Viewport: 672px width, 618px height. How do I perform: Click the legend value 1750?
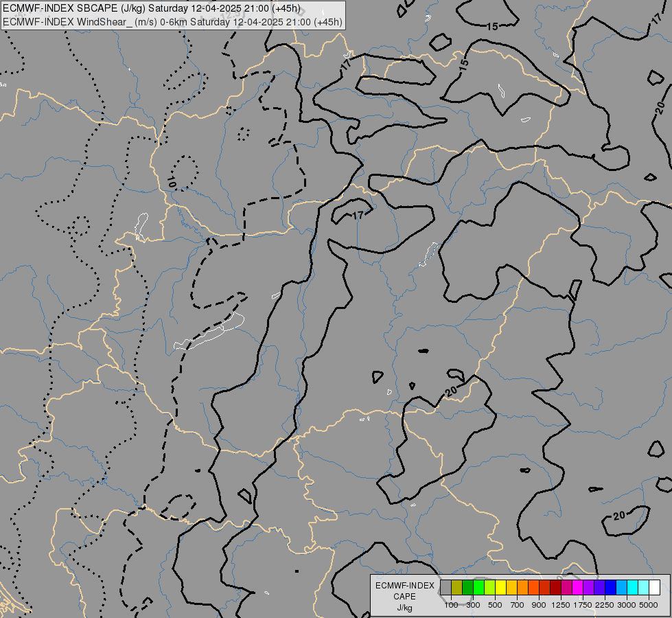(x=583, y=605)
